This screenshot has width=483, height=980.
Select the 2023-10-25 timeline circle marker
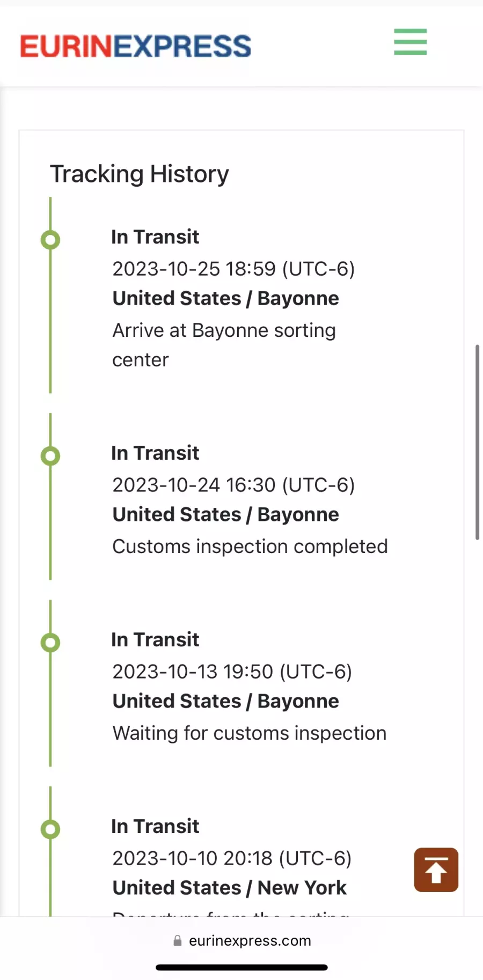click(x=50, y=240)
